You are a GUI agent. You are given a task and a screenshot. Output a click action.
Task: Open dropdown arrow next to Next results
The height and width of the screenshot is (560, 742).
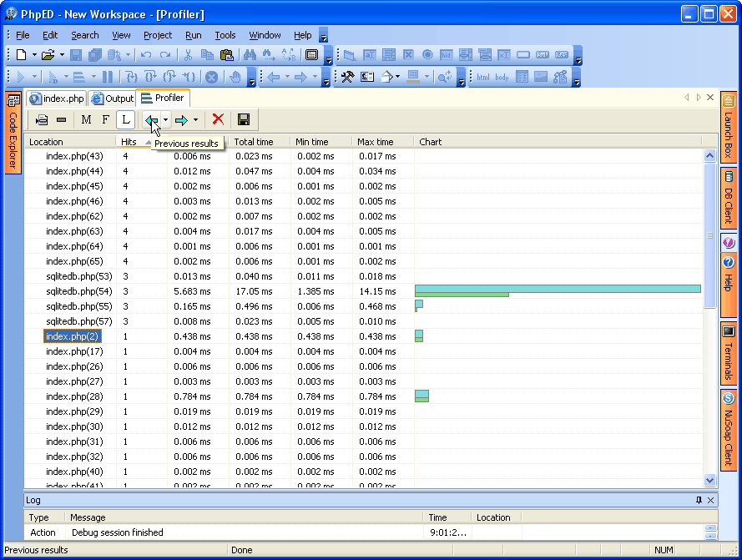(x=195, y=120)
